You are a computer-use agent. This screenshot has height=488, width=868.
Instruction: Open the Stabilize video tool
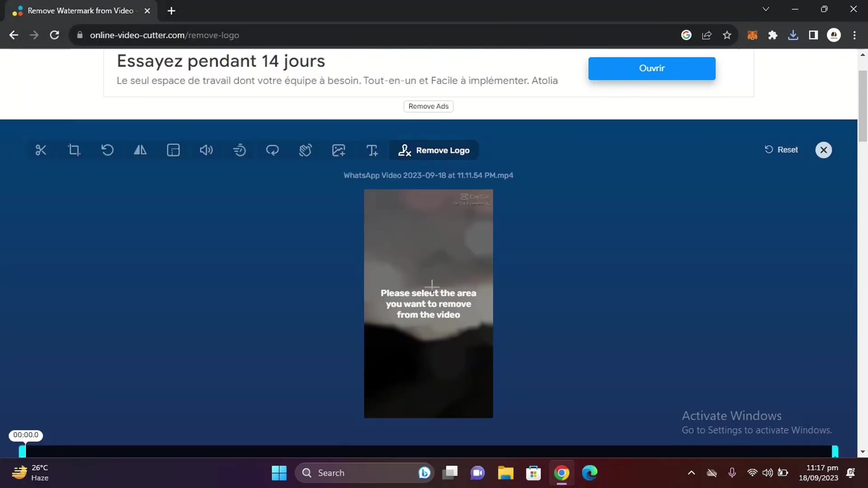click(x=306, y=150)
